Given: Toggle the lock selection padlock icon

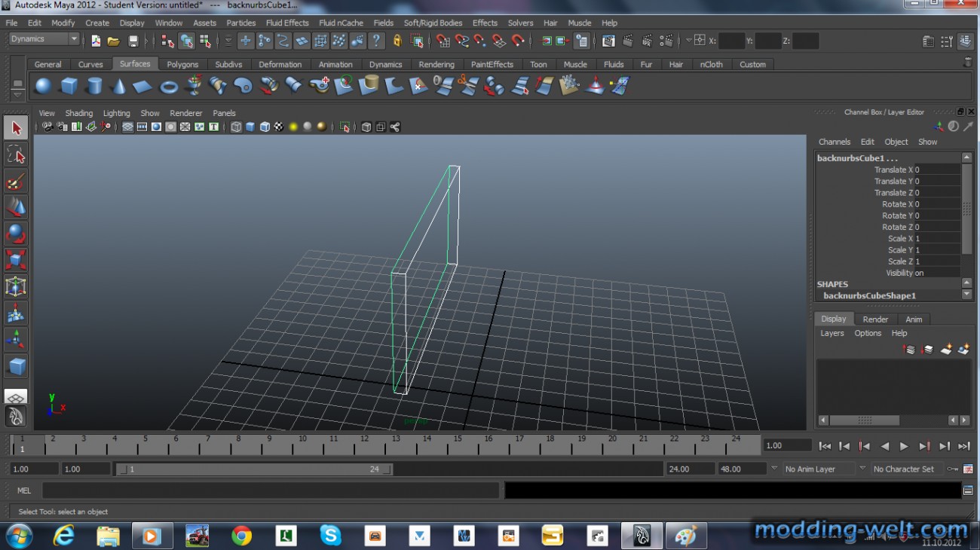Looking at the screenshot, I should [397, 41].
